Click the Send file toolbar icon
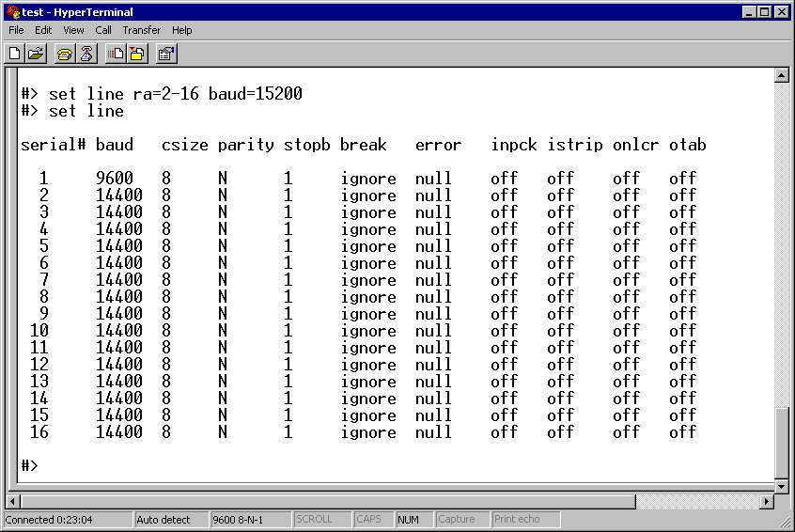This screenshot has height=532, width=795. tap(116, 54)
